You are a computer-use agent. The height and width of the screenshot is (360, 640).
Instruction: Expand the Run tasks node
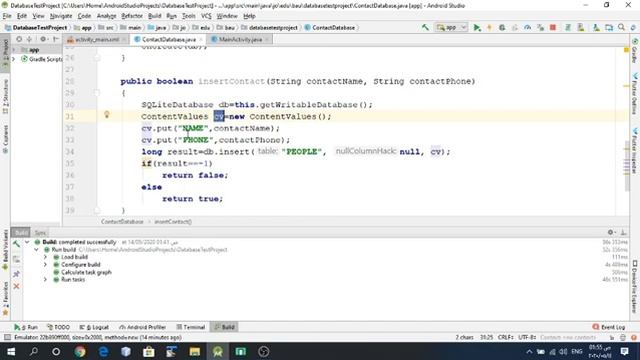click(45, 280)
